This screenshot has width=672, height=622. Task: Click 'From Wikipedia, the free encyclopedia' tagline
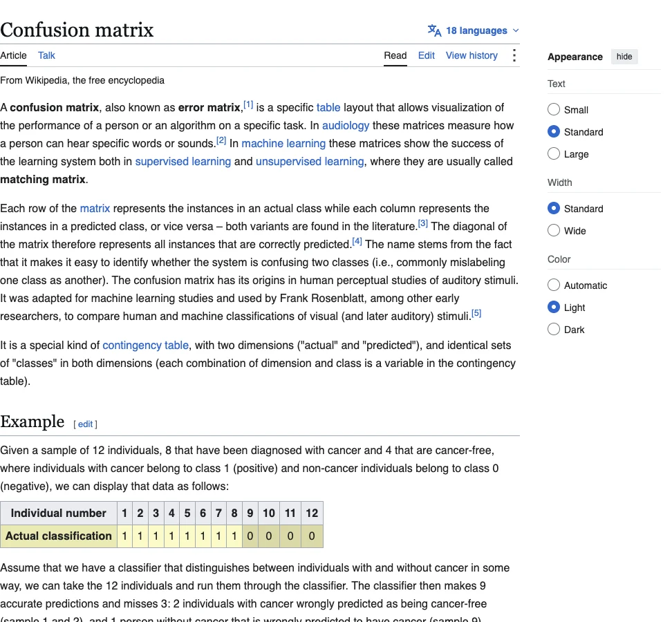82,81
